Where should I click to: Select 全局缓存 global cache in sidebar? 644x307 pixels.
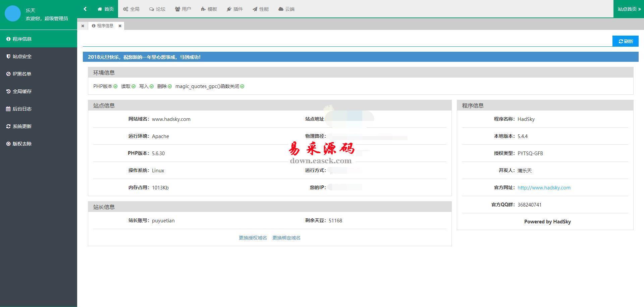point(22,91)
